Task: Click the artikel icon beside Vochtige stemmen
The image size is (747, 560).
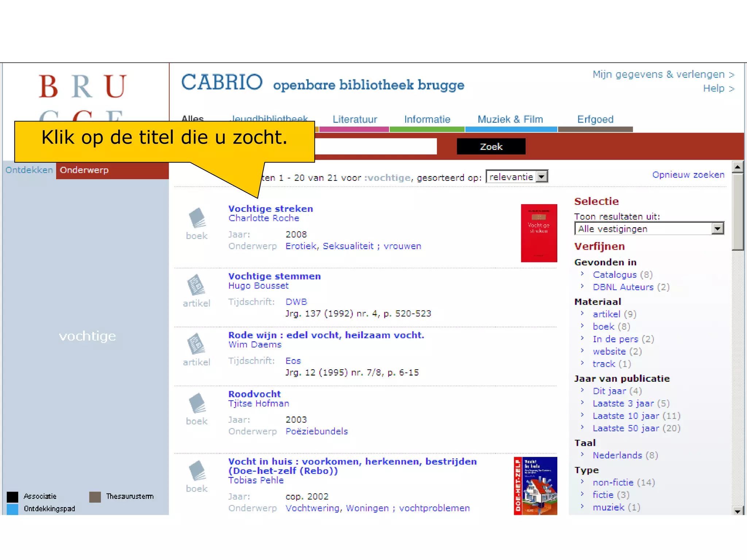Action: (196, 285)
